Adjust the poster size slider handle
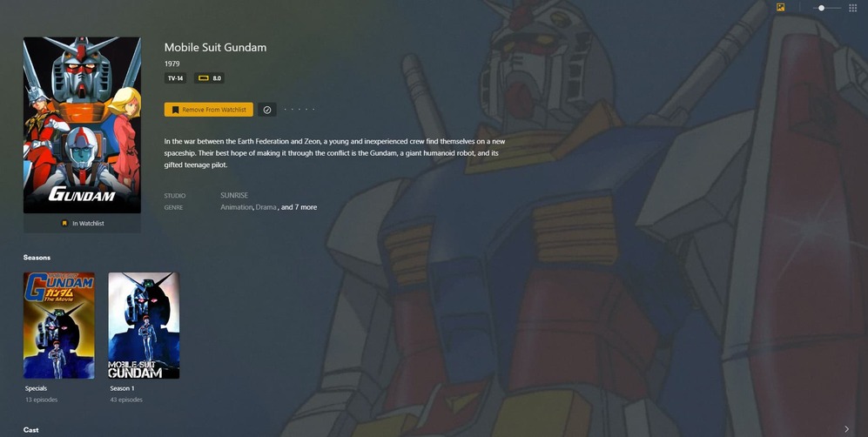The height and width of the screenshot is (437, 868). 822,8
